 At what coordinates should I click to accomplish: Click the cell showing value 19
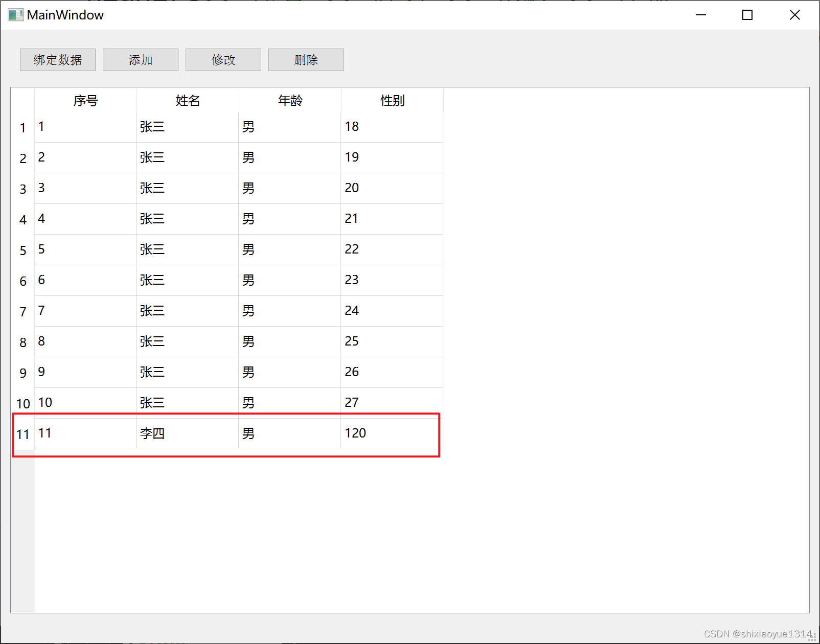pyautogui.click(x=392, y=157)
